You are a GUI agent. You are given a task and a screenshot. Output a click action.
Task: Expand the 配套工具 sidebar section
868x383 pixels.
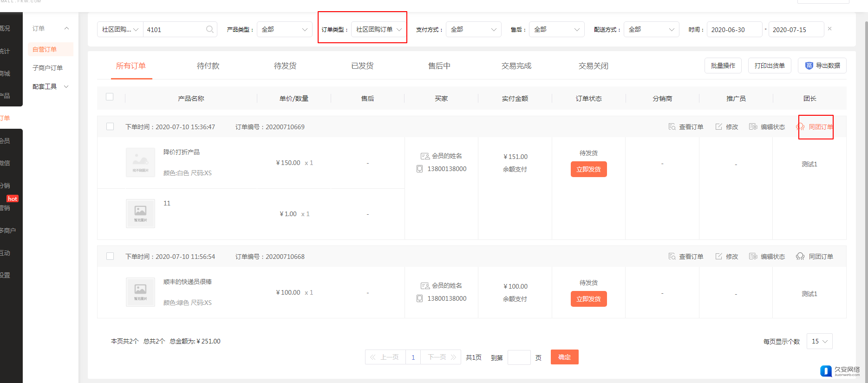tap(66, 86)
